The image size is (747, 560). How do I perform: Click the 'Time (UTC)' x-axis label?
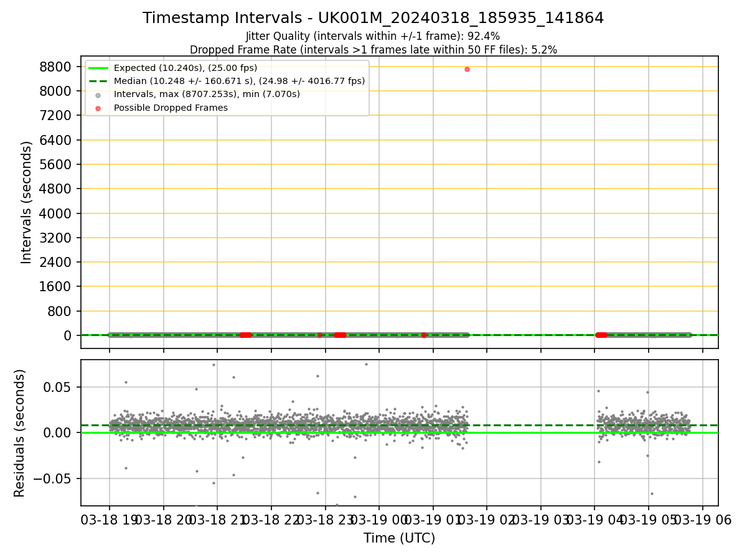(399, 539)
